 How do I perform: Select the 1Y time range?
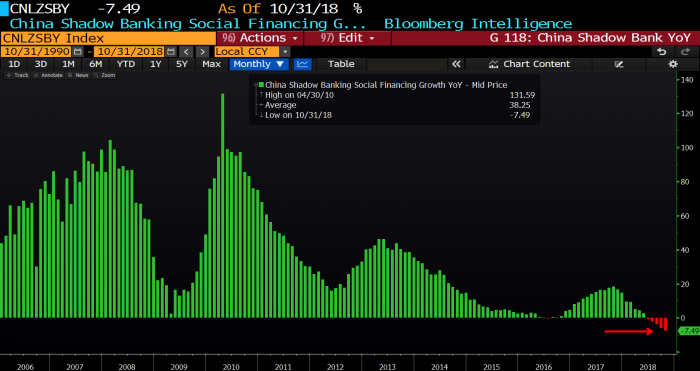point(155,64)
